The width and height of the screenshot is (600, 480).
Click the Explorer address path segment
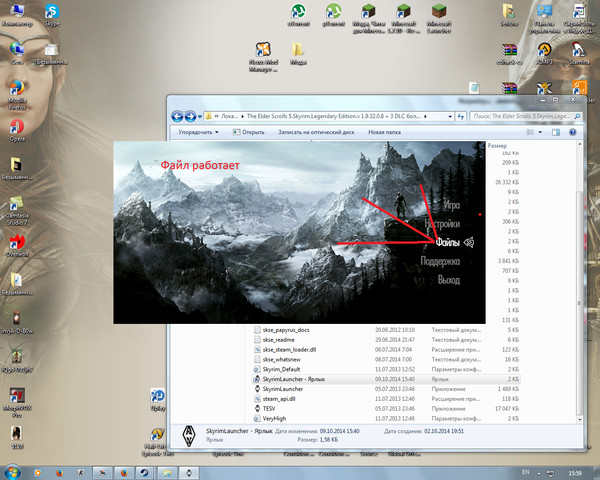pos(333,116)
